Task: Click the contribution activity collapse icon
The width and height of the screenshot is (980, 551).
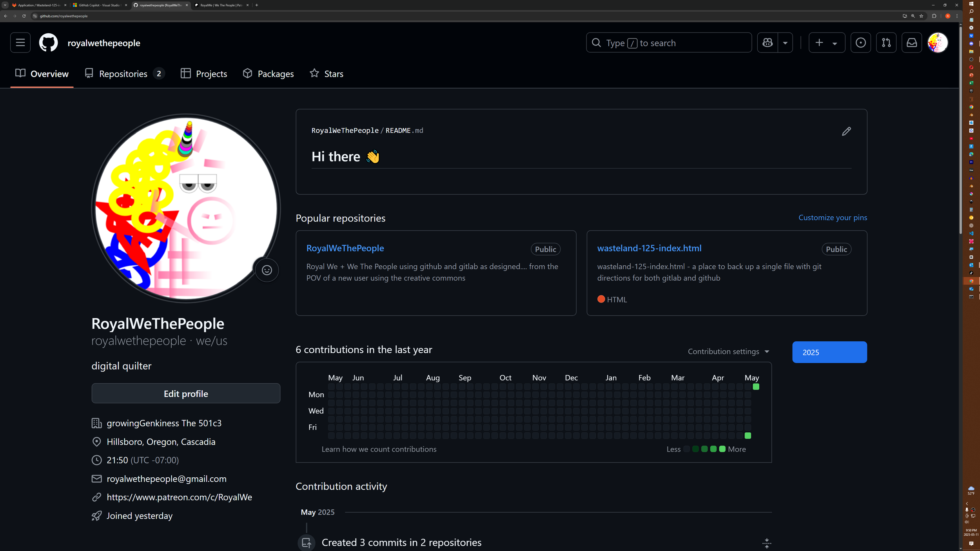Action: click(x=767, y=543)
